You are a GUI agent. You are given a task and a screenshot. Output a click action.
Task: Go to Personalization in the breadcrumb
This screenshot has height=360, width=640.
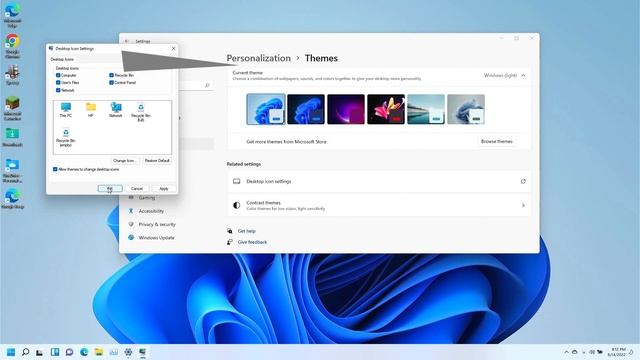258,58
